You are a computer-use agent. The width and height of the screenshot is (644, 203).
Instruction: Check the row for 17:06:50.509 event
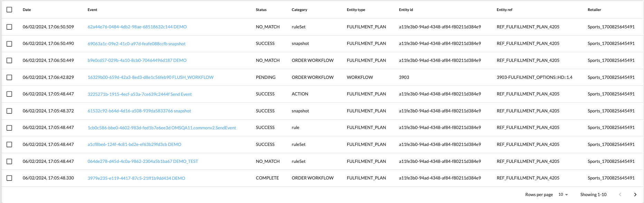point(9,27)
